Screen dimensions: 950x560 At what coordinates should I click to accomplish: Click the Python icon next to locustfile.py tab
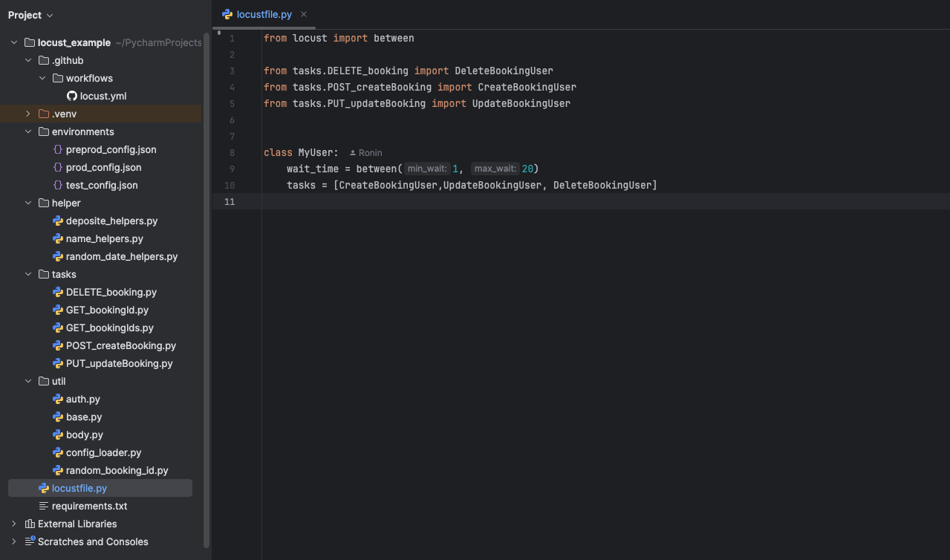click(x=227, y=14)
